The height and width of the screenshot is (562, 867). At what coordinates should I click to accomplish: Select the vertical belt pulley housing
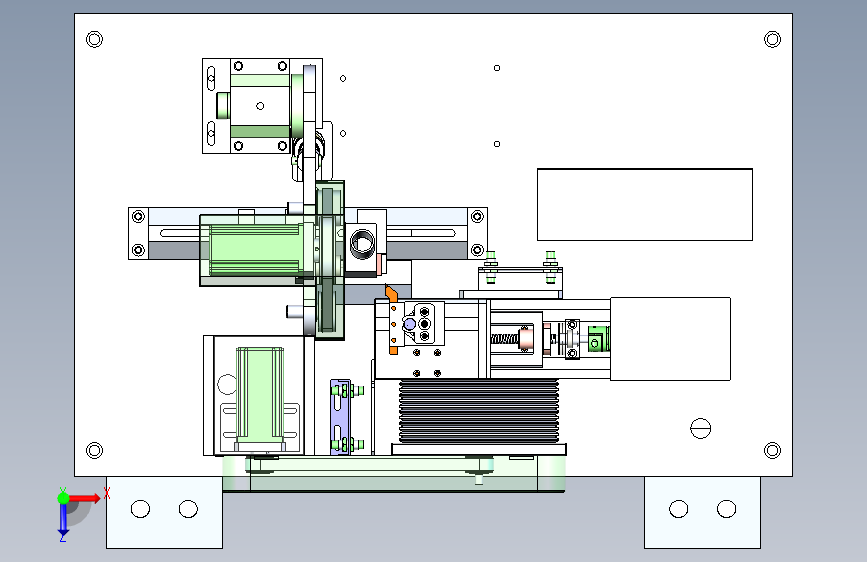pyautogui.click(x=330, y=260)
